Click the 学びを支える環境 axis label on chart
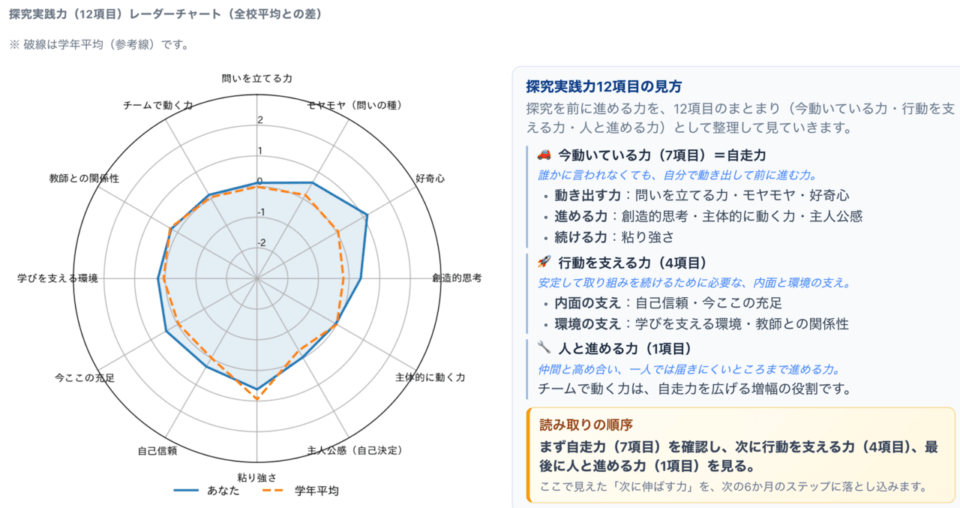The width and height of the screenshot is (960, 508). coord(57,278)
